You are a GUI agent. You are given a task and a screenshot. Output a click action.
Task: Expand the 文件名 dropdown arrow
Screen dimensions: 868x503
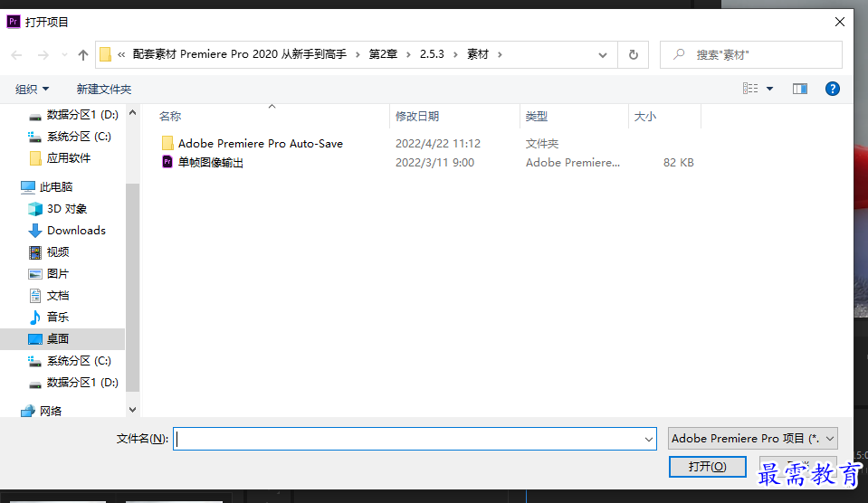pos(649,440)
